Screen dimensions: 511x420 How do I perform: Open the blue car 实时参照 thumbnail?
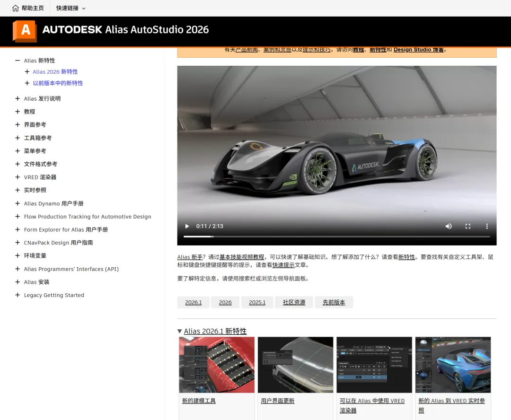click(x=453, y=365)
